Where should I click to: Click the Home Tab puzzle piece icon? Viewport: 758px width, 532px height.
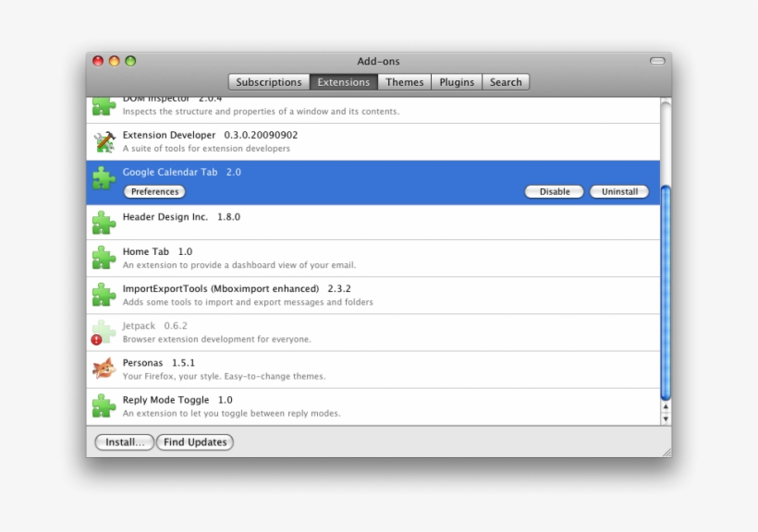pyautogui.click(x=104, y=257)
